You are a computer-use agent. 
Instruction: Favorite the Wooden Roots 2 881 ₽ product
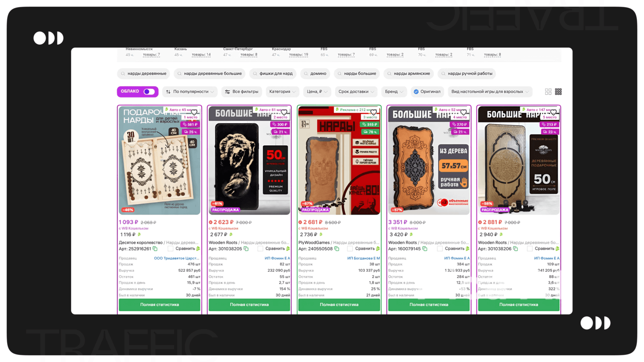click(x=554, y=112)
